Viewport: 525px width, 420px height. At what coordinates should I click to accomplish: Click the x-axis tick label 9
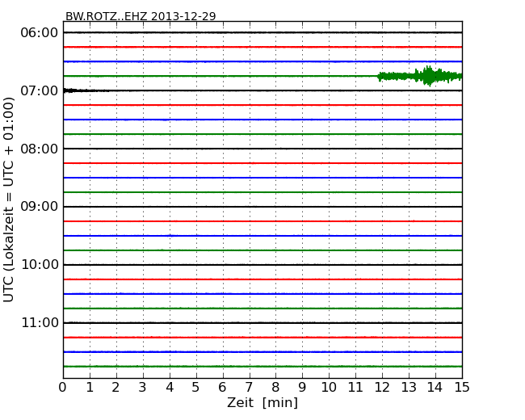point(302,388)
